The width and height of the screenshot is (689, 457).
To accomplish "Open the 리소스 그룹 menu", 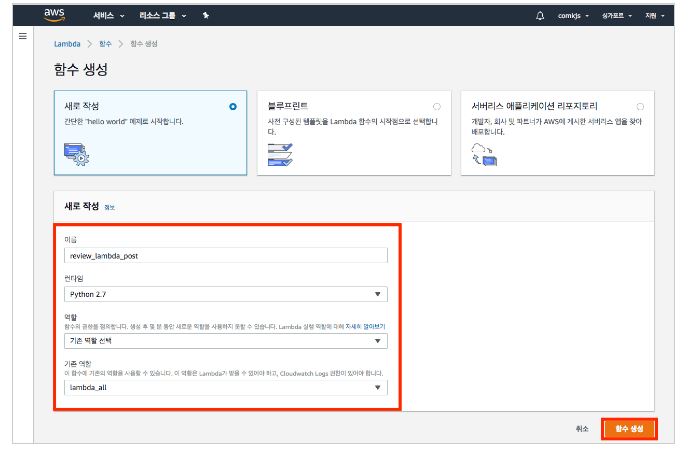I will click(x=160, y=16).
